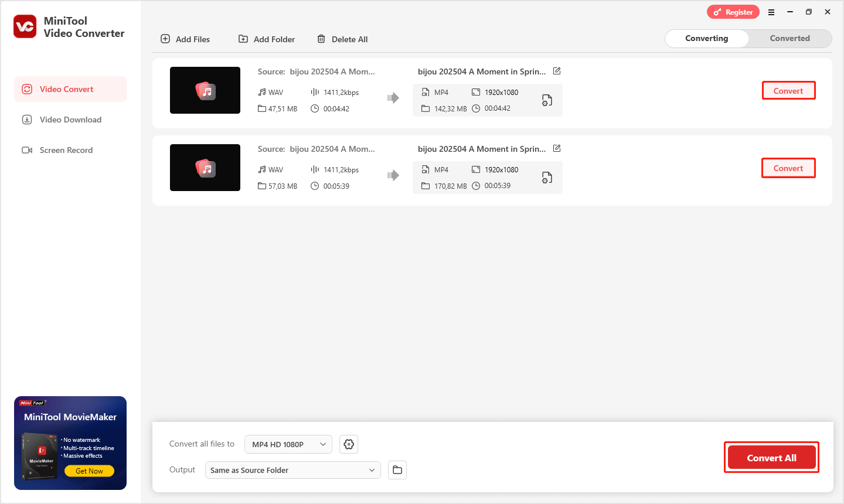844x504 pixels.
Task: Restore down the application window
Action: tap(809, 12)
